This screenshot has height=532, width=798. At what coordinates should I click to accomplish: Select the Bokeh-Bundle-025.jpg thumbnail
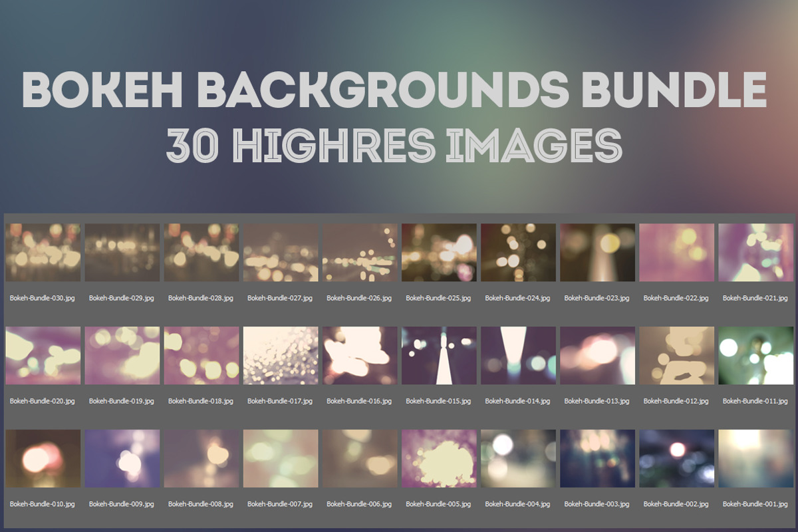[x=439, y=253]
